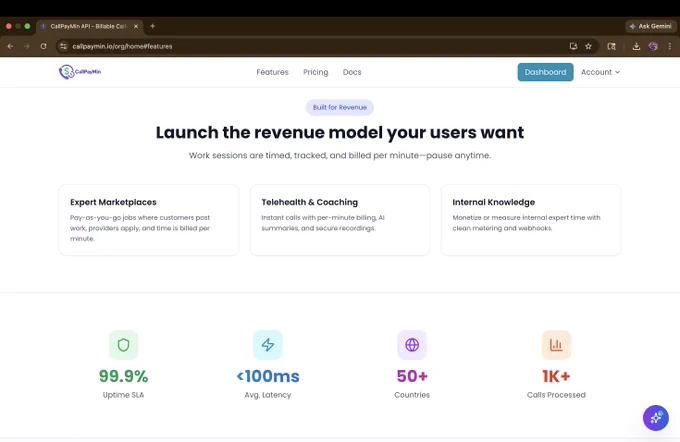Click heading Launch the revenue model your users want
Screen dimensions: 680x442
[340, 132]
